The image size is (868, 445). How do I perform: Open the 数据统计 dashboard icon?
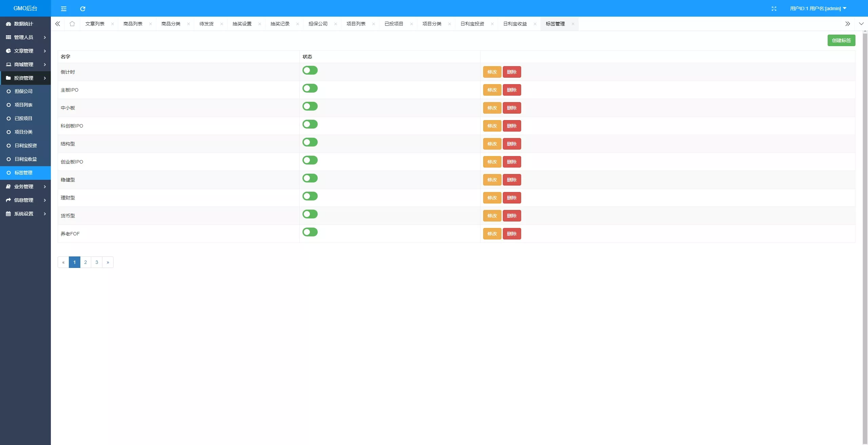[x=8, y=24]
